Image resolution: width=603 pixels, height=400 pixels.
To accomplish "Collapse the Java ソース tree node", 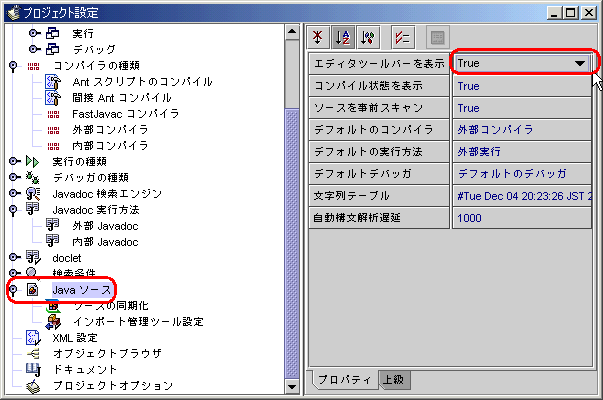I will coord(13,289).
